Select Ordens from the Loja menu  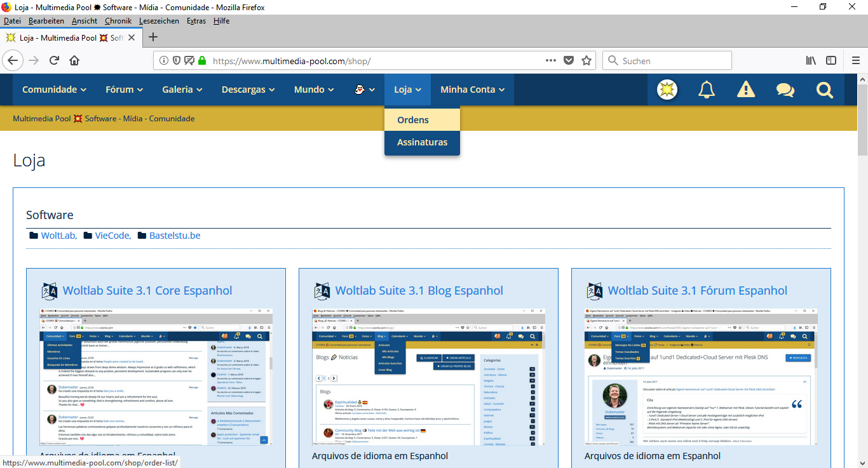(x=413, y=120)
